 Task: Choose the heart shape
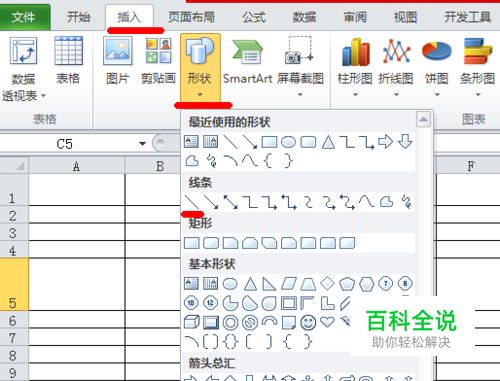(x=327, y=322)
